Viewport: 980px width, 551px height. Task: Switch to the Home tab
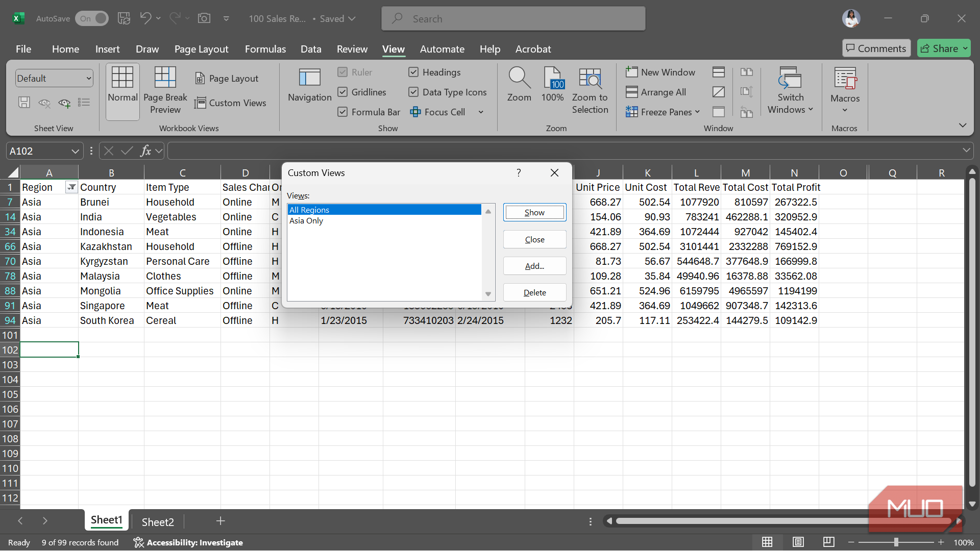[x=65, y=49]
